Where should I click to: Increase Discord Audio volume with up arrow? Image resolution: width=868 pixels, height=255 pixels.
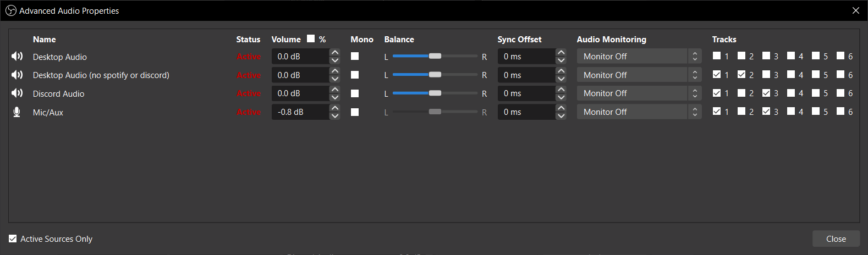334,90
